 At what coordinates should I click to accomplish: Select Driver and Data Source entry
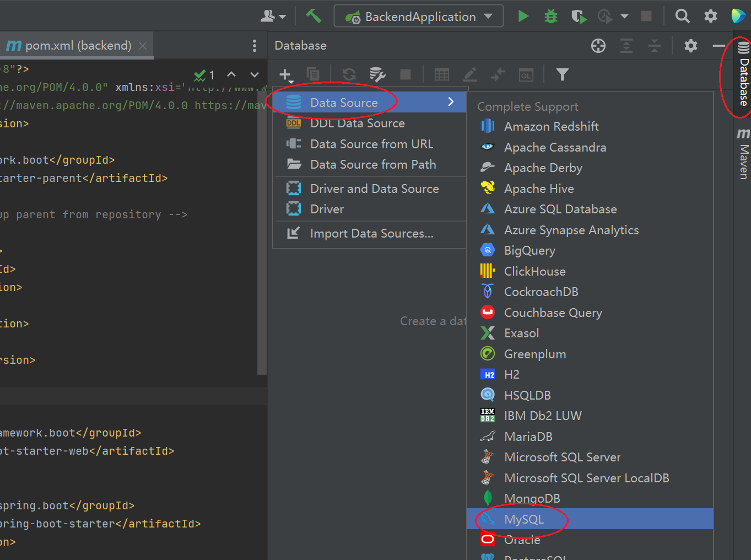pos(370,189)
